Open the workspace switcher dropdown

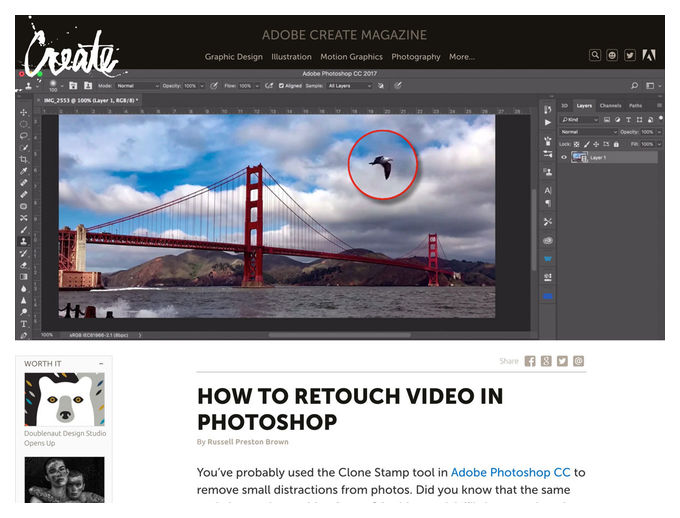(653, 86)
